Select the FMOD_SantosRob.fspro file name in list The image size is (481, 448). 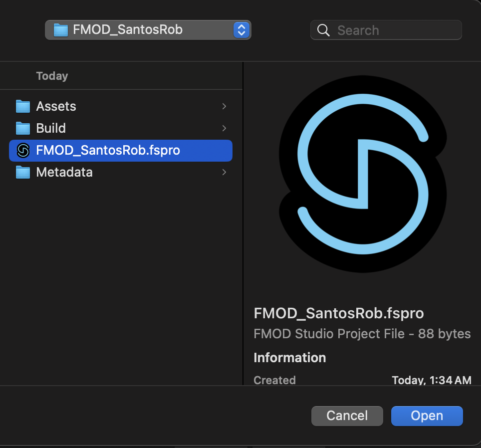point(108,150)
